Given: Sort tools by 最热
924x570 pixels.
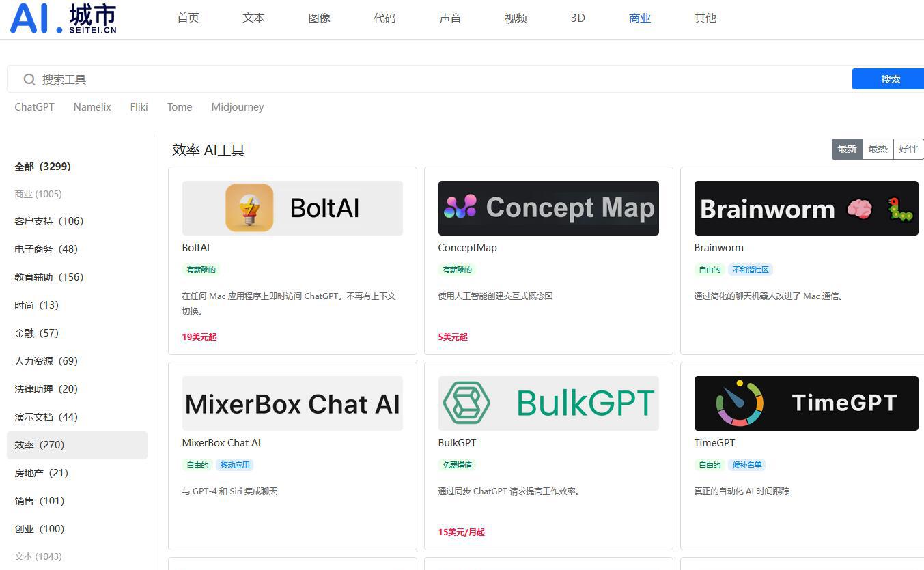Looking at the screenshot, I should 878,149.
